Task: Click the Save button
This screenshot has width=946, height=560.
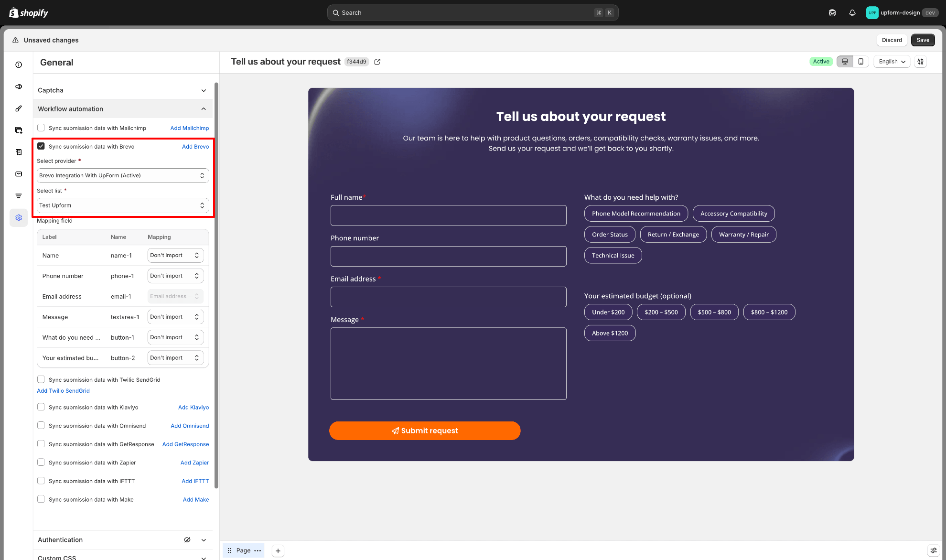Action: pos(923,40)
